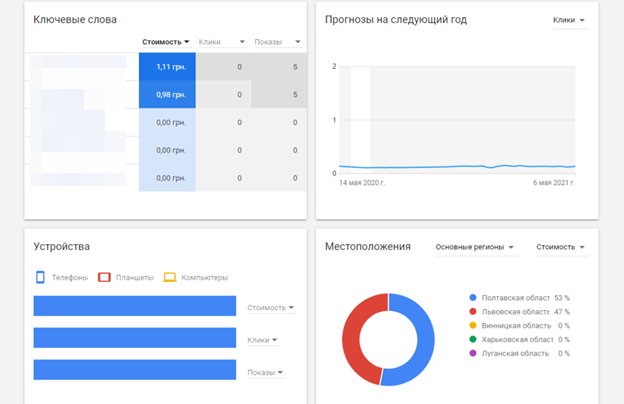Viewport: 624px width, 404px height.
Task: Click the blue Телефоны phone icon
Action: point(41,277)
